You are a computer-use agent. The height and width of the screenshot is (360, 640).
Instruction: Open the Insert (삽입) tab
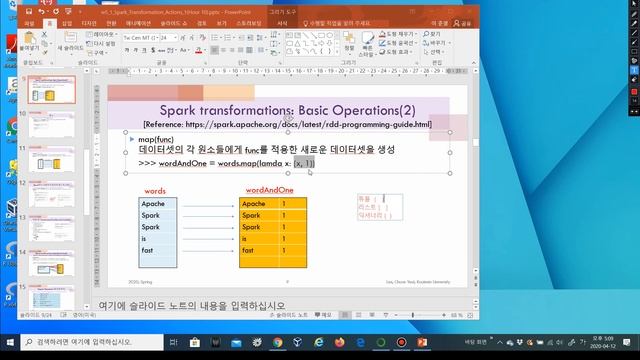[67, 24]
